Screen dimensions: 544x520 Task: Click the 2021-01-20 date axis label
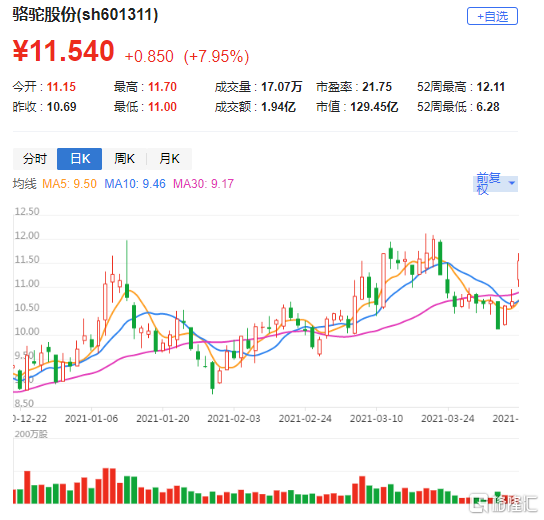163,419
